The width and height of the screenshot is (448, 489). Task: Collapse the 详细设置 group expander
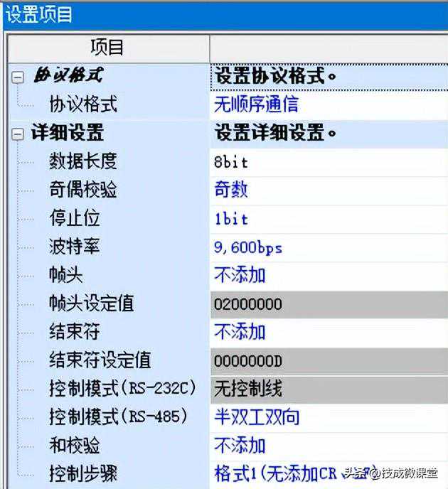point(17,134)
